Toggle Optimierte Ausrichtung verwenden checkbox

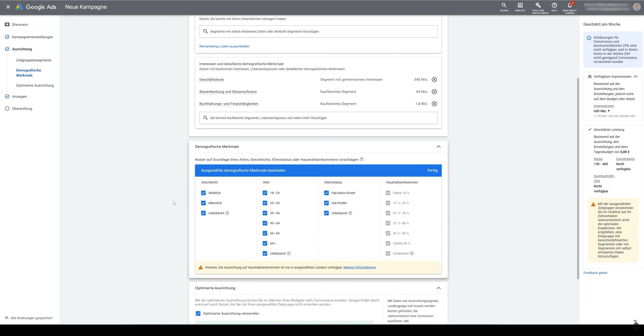(198, 313)
